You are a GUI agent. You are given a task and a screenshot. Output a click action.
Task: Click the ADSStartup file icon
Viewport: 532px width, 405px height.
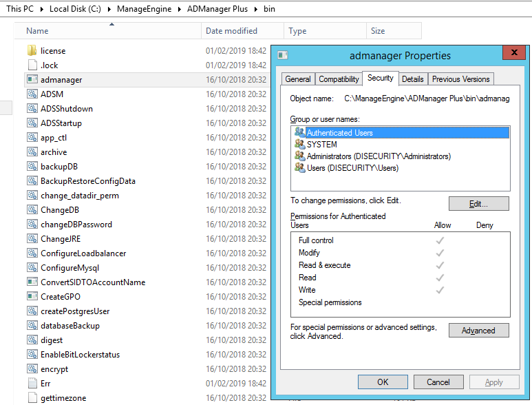32,123
